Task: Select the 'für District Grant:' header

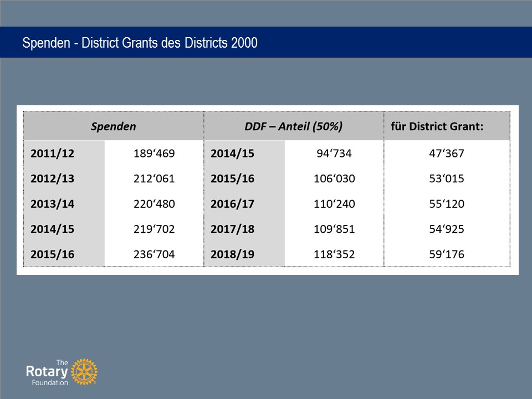Action: click(x=437, y=126)
